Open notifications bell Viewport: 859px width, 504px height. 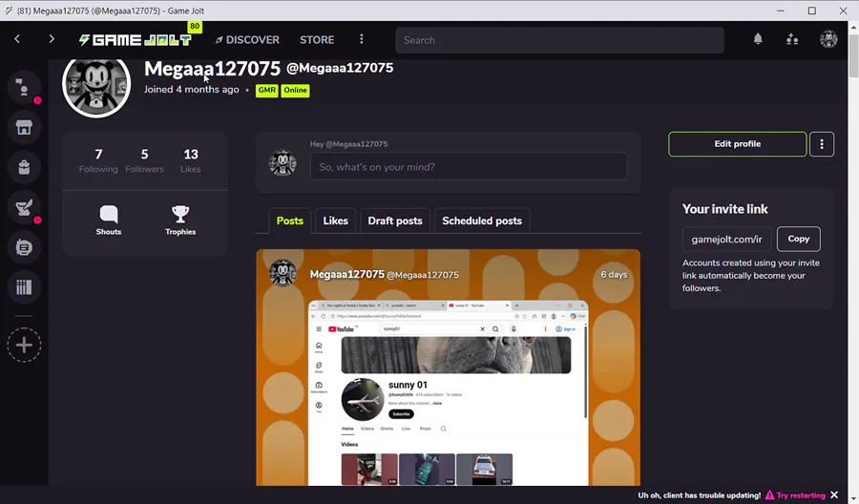[758, 39]
